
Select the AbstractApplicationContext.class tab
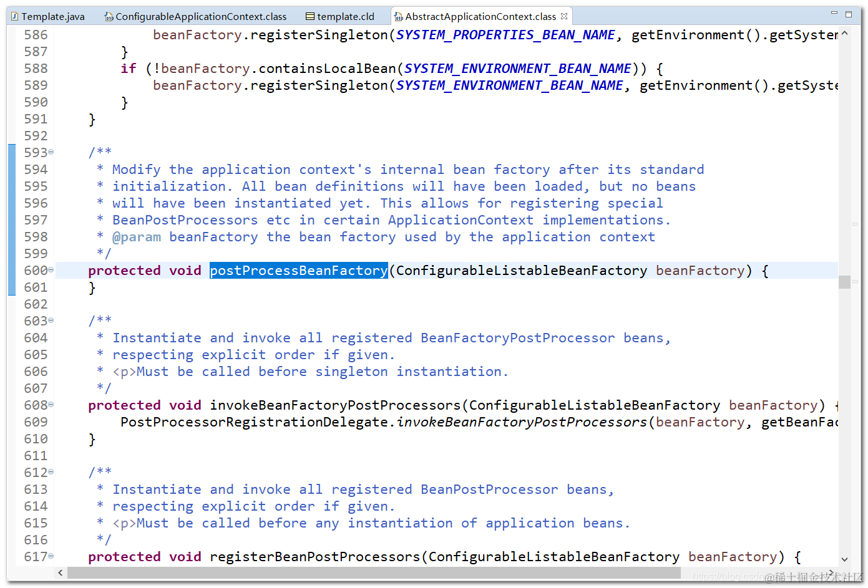pyautogui.click(x=480, y=17)
